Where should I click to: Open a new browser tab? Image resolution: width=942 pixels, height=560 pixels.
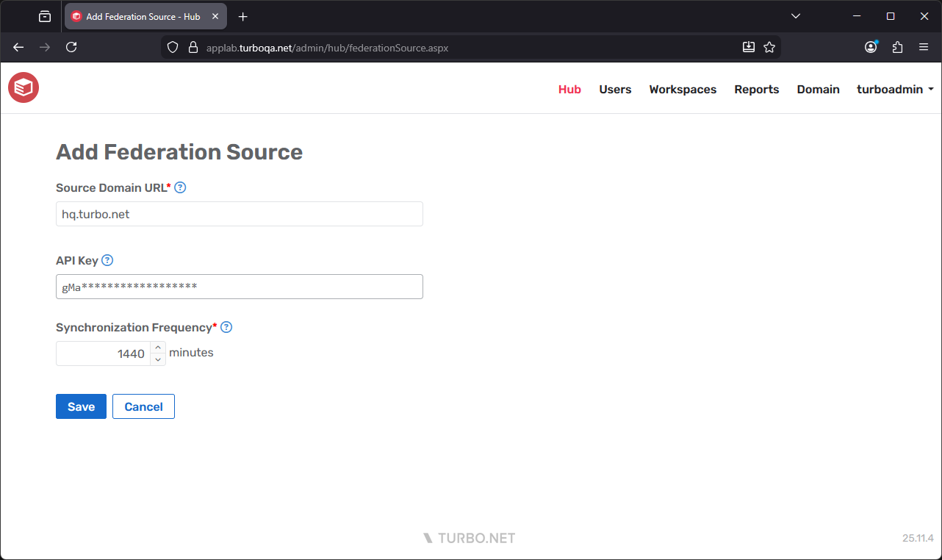[242, 15]
